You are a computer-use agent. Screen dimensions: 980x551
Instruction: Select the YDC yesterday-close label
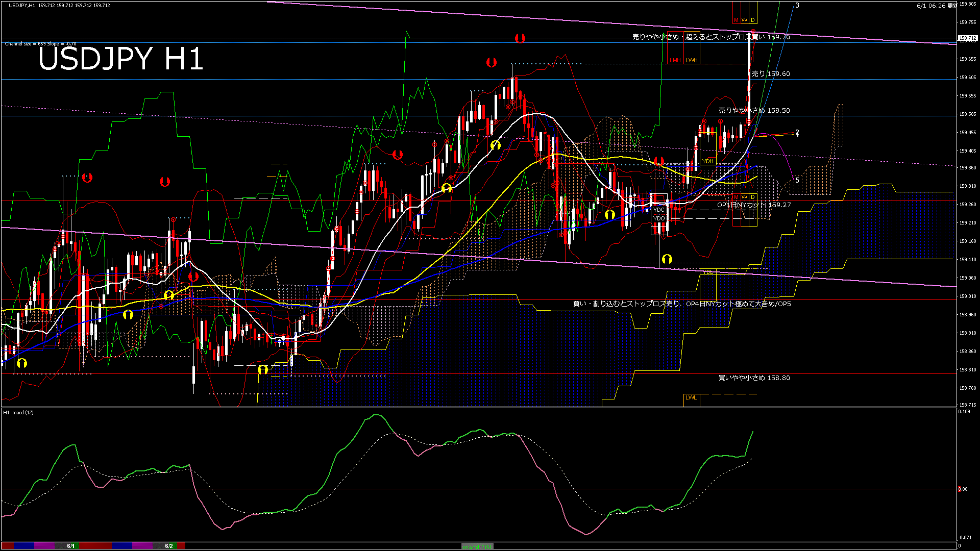click(x=659, y=210)
